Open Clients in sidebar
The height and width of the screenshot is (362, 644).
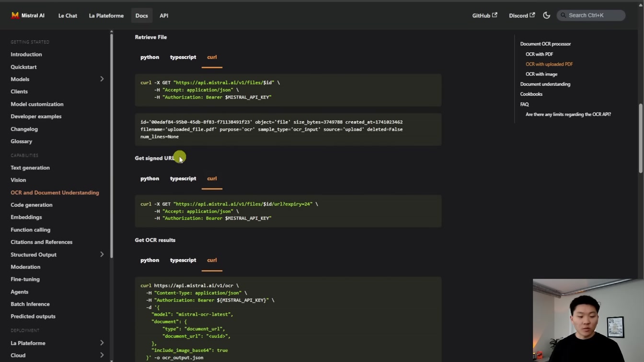tap(19, 91)
